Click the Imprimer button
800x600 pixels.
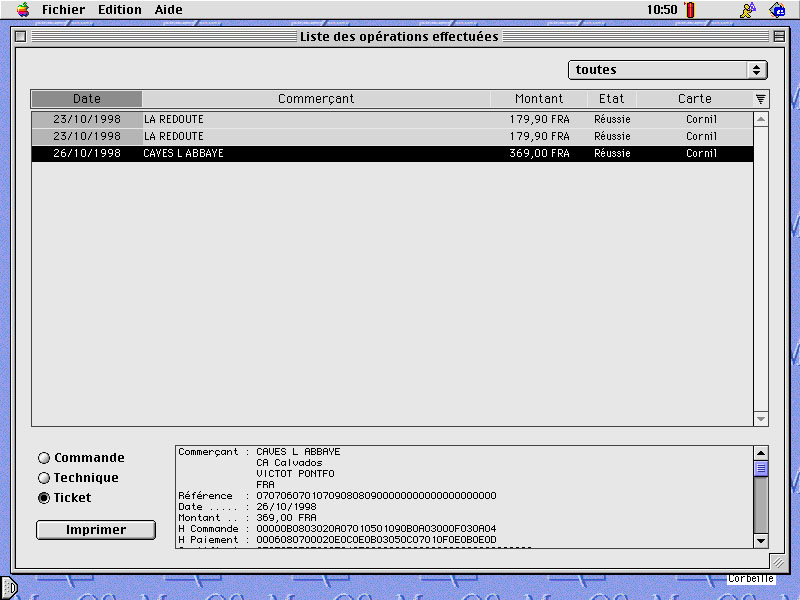[96, 530]
